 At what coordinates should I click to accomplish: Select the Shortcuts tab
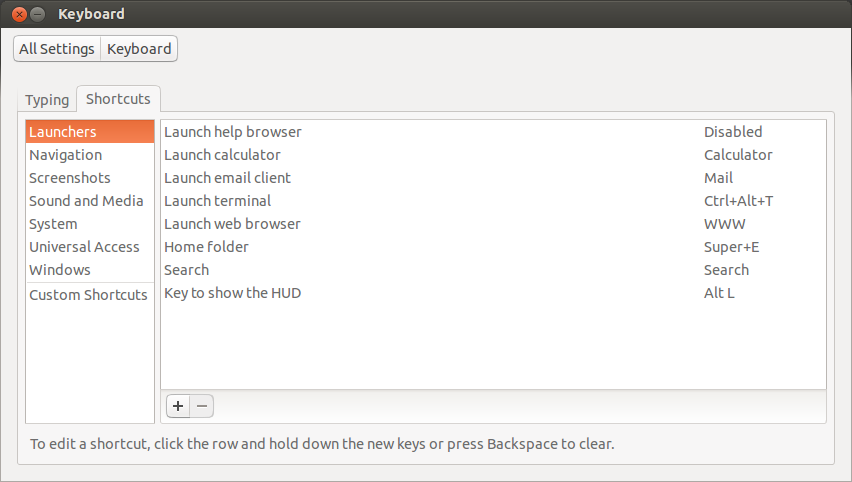pyautogui.click(x=118, y=99)
